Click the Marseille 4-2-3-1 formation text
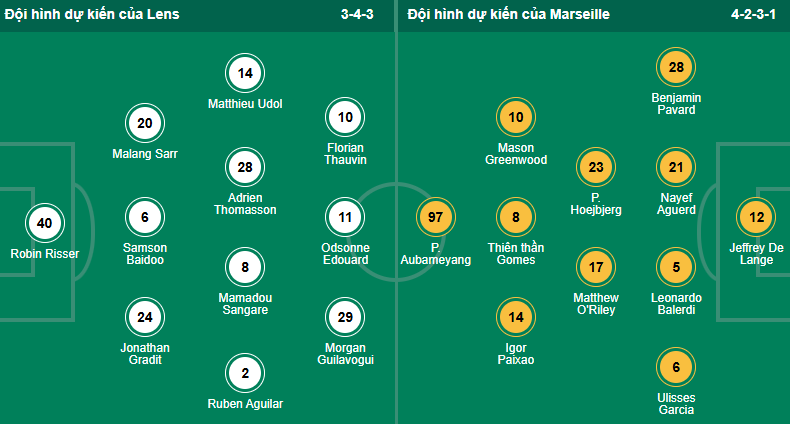This screenshot has width=790, height=424. click(753, 15)
